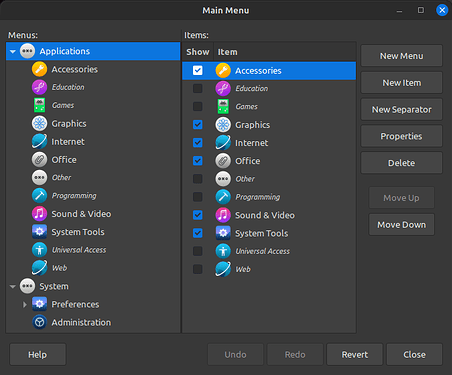Viewport: 452px width, 375px height.
Task: Click the Sound & Video music note icon in the Items list
Action: (223, 215)
